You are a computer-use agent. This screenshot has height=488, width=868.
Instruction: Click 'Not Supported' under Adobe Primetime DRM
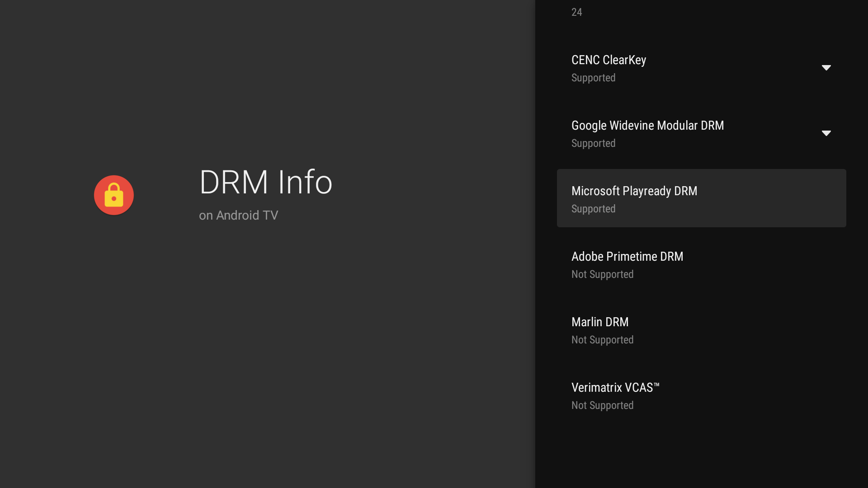(602, 274)
